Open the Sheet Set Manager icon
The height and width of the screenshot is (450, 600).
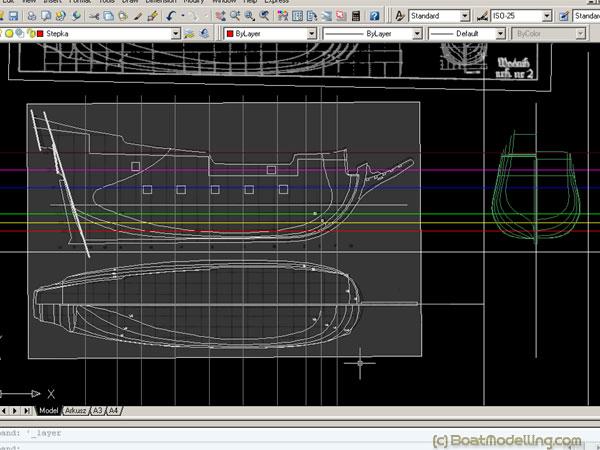(326, 16)
